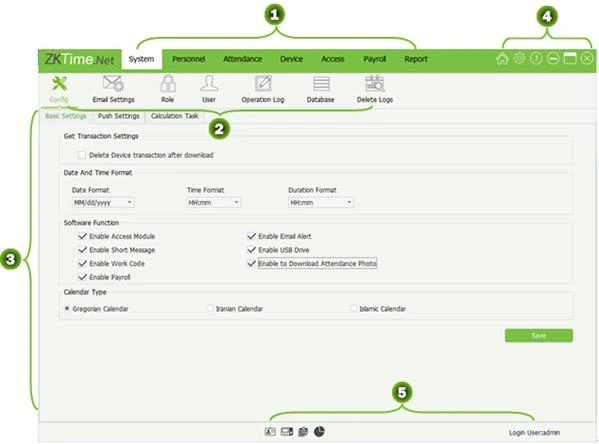Open the Payroll menu
The width and height of the screenshot is (599, 444).
(x=375, y=59)
